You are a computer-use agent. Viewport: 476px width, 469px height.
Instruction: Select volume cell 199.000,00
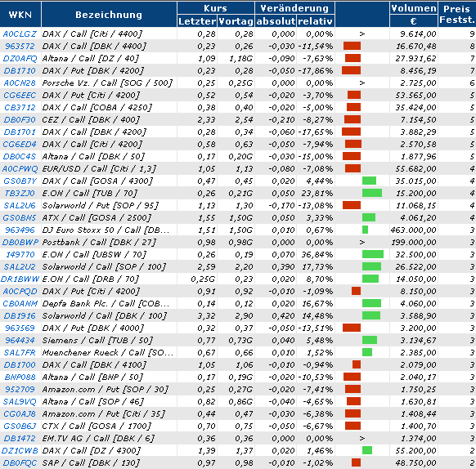pyautogui.click(x=414, y=243)
